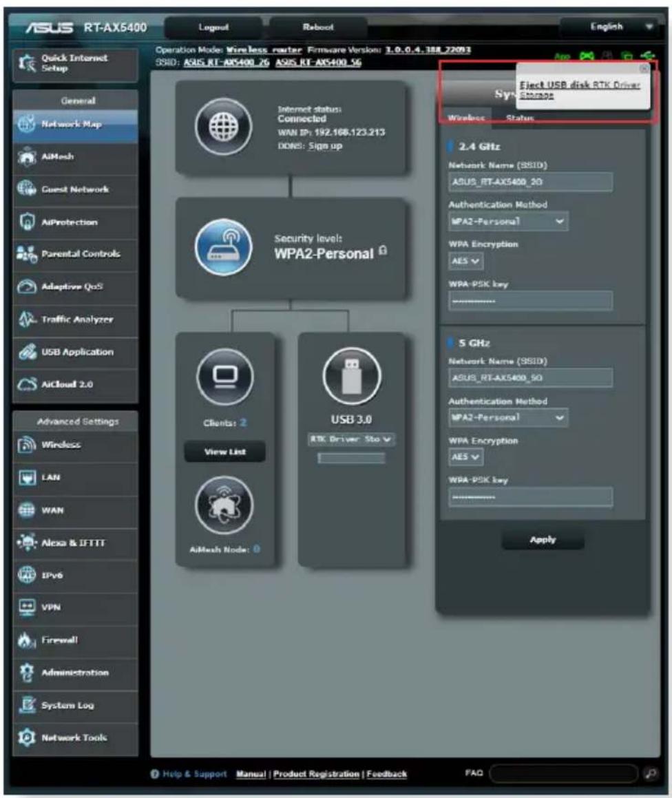Viewport: 672px width, 798px height.
Task: Click the firmware version link
Action: point(428,50)
